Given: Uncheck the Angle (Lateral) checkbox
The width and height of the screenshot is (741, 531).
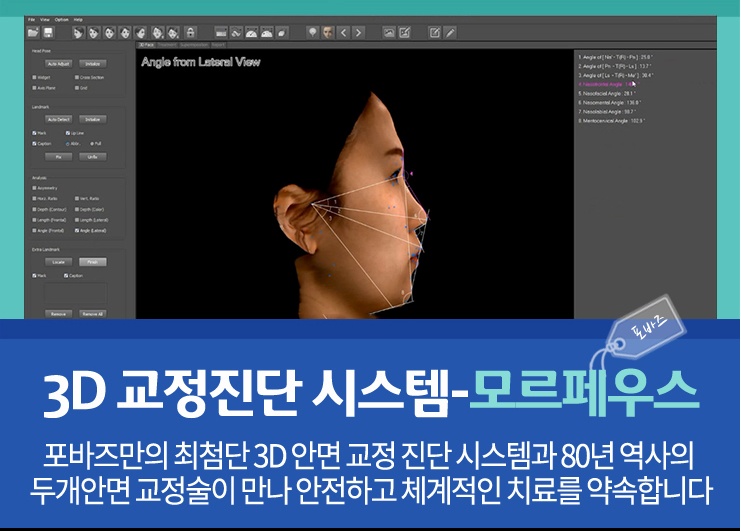Looking at the screenshot, I should [77, 231].
